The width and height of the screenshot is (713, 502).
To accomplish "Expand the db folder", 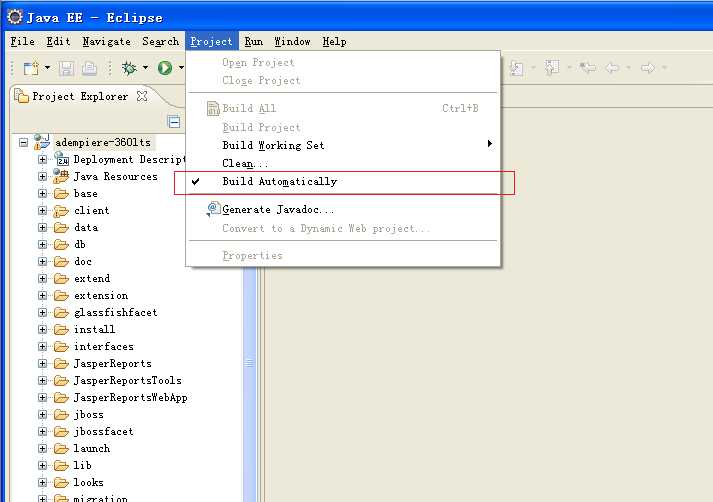I will (42, 245).
